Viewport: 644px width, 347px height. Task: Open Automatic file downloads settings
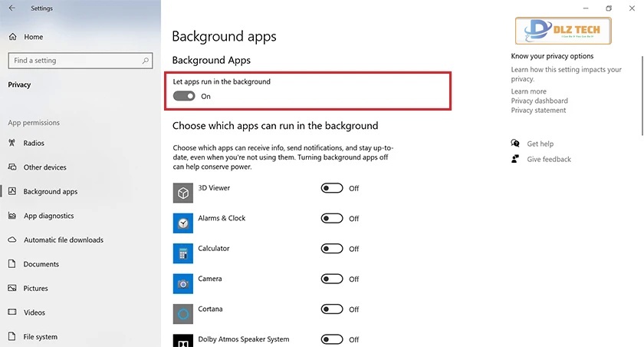point(63,240)
